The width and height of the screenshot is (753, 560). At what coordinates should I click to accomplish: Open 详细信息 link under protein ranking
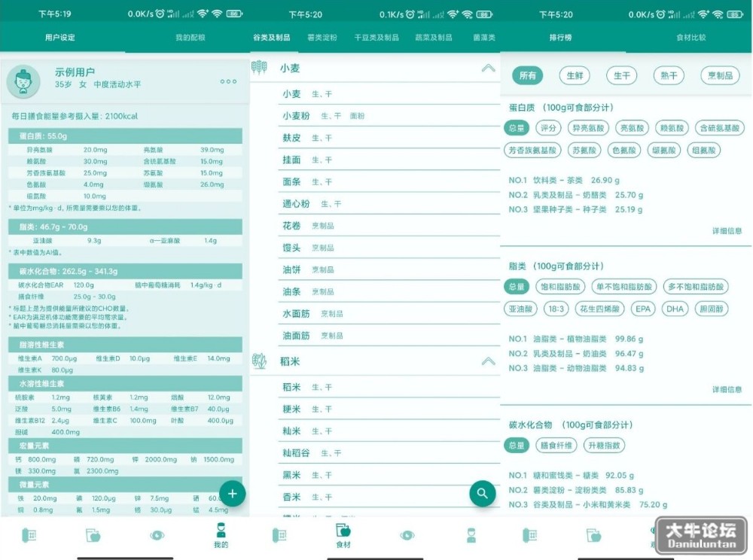coord(727,231)
